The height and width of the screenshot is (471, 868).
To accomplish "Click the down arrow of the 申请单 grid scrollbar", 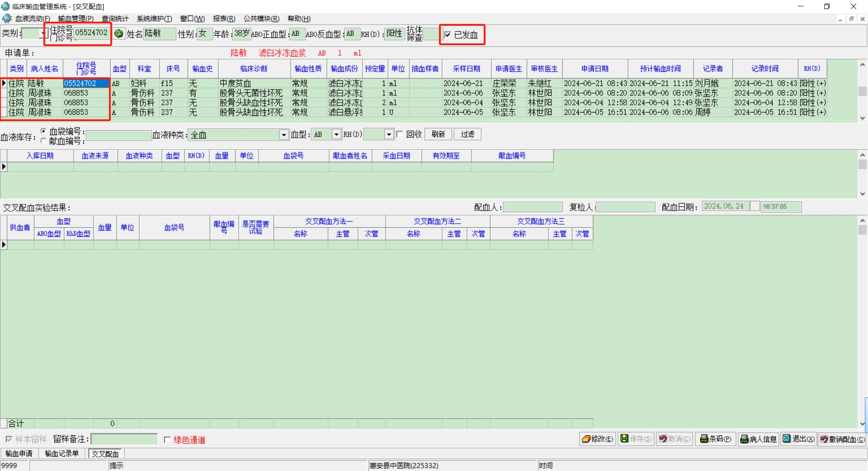I will coord(863,118).
